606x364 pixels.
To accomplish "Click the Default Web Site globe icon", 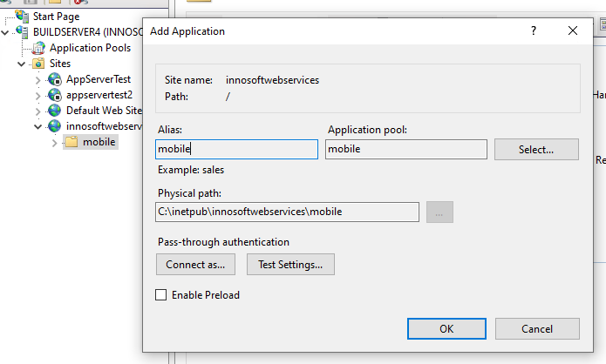I will (55, 111).
